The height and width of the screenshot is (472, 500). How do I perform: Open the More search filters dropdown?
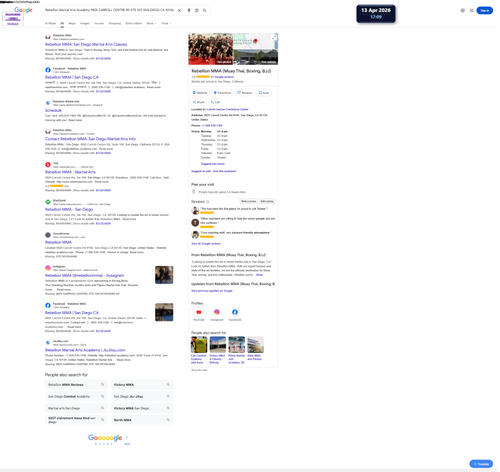coord(152,24)
